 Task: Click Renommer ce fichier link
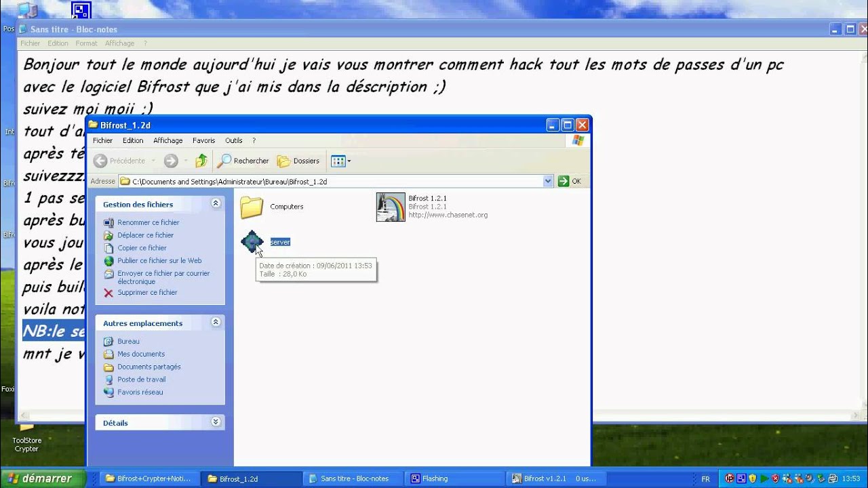tap(149, 222)
